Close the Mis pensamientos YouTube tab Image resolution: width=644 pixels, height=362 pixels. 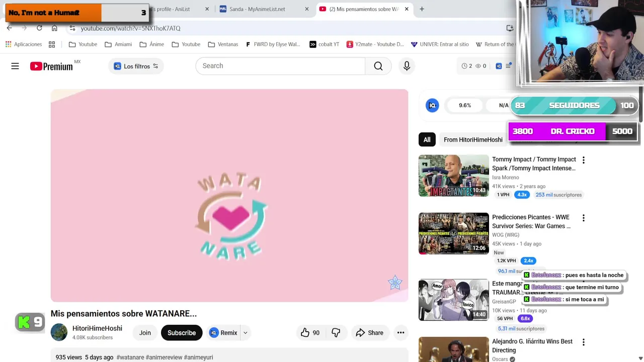407,9
